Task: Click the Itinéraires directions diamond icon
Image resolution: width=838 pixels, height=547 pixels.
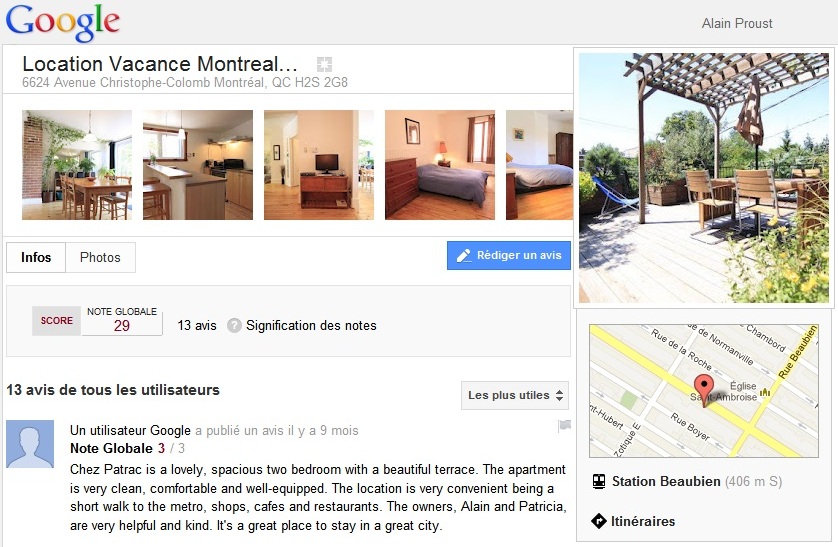Action: 598,521
